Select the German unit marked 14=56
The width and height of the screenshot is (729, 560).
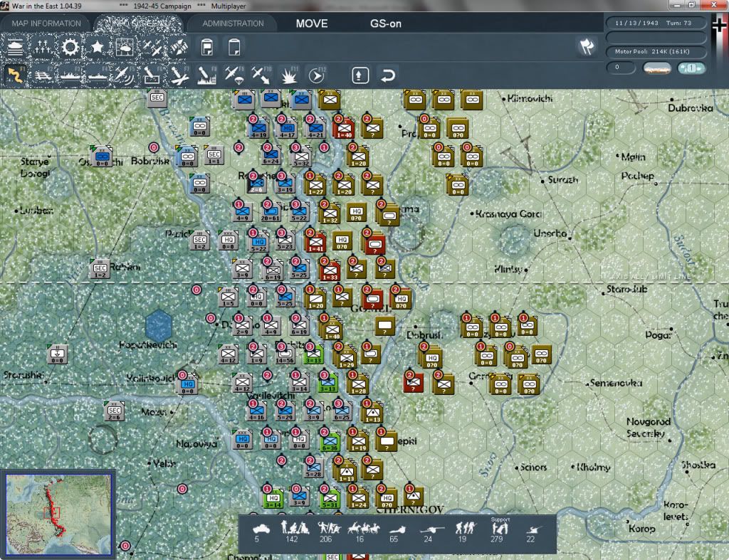[285, 356]
